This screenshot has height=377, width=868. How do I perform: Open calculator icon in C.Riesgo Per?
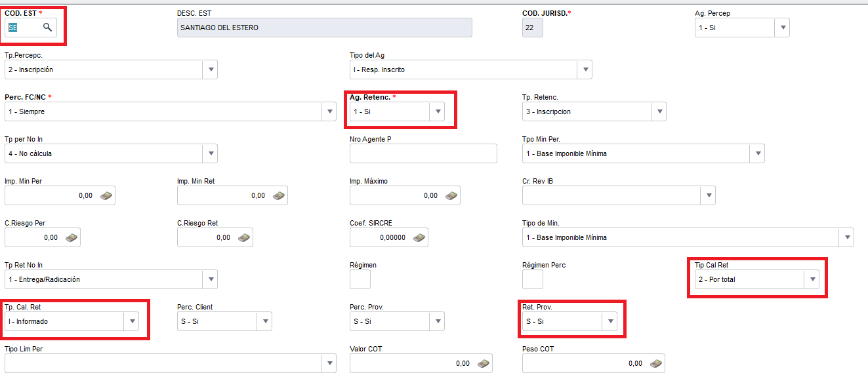72,237
